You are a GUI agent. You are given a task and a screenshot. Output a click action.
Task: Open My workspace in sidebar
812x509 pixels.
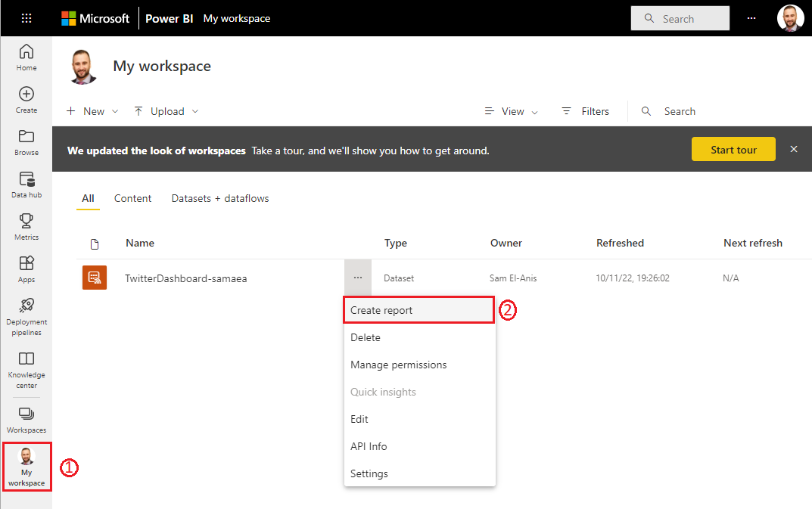pos(27,467)
